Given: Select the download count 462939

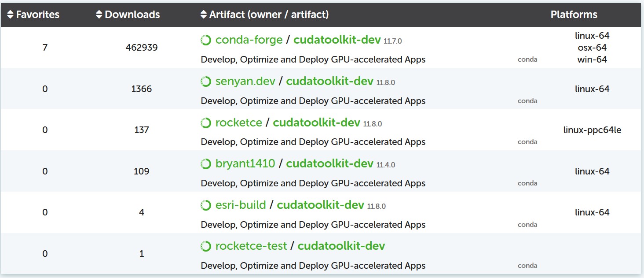Looking at the screenshot, I should (x=142, y=48).
